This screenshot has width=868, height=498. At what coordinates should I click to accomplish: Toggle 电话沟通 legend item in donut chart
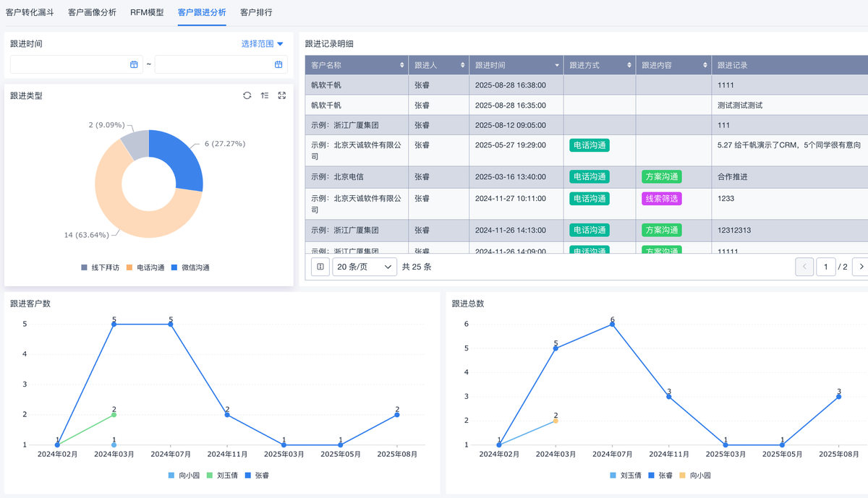[x=146, y=267]
